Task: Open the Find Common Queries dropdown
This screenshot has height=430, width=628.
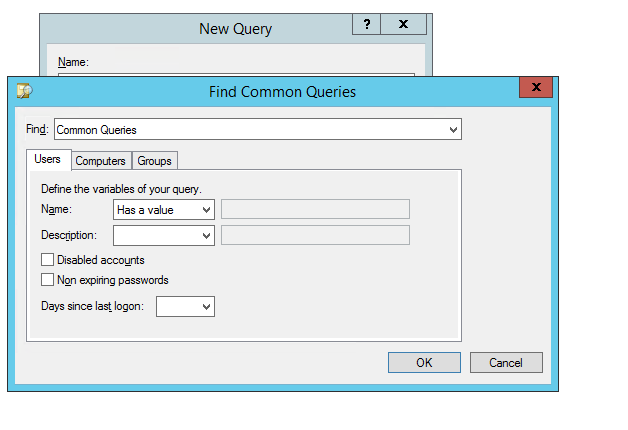Action: pyautogui.click(x=258, y=129)
